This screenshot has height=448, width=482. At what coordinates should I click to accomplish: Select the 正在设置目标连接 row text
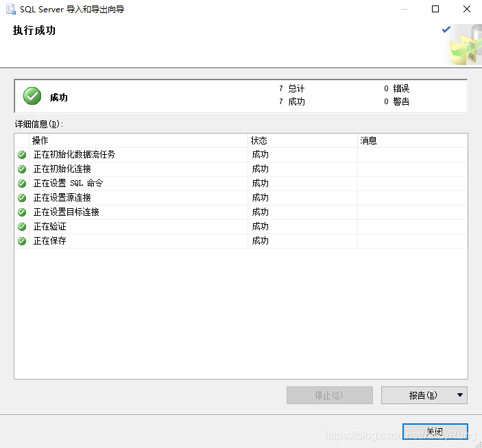tap(66, 212)
